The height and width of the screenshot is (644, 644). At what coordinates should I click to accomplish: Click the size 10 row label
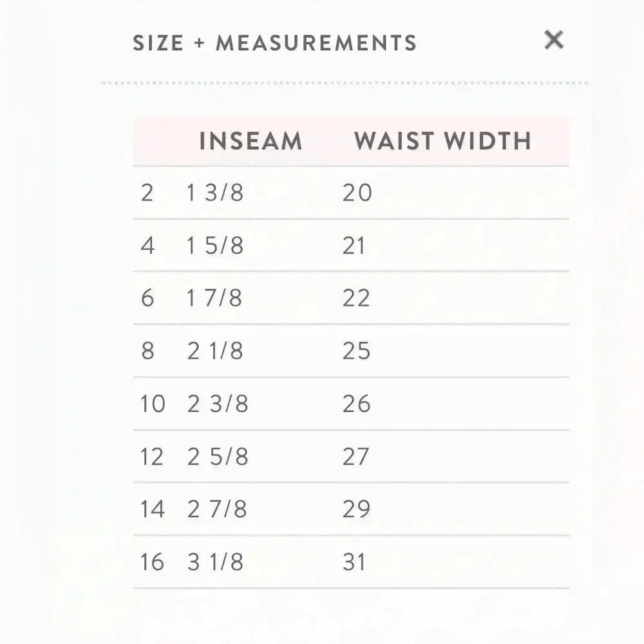point(153,404)
